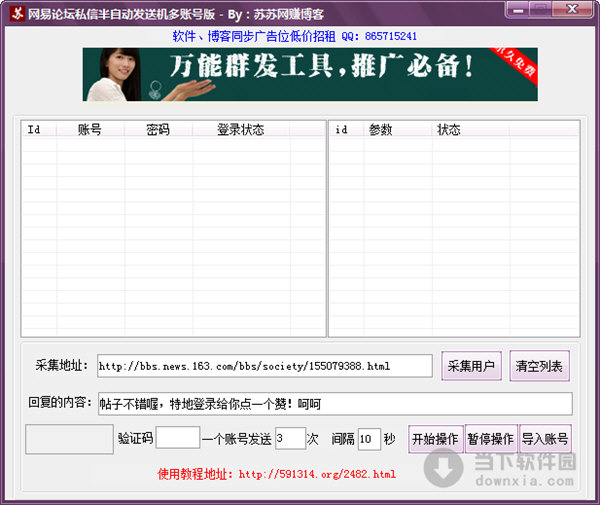Focus the 回复的内容 text field
Screen dimensions: 600x505
[335, 404]
